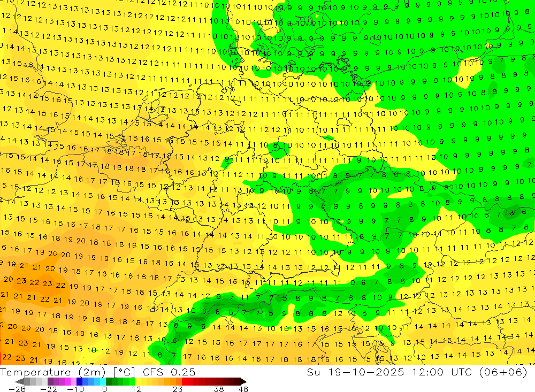Click the gray left arrow of the color scale
This screenshot has width=535, height=392.
pos(19,381)
